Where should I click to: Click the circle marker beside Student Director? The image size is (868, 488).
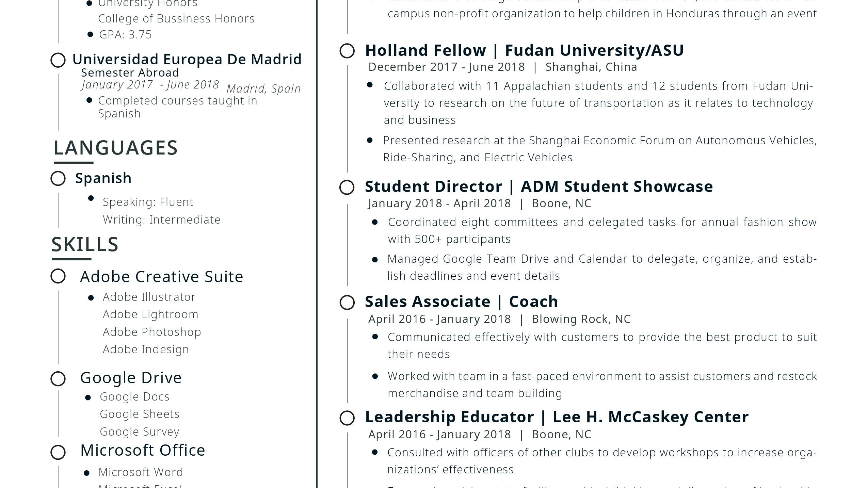coord(347,187)
